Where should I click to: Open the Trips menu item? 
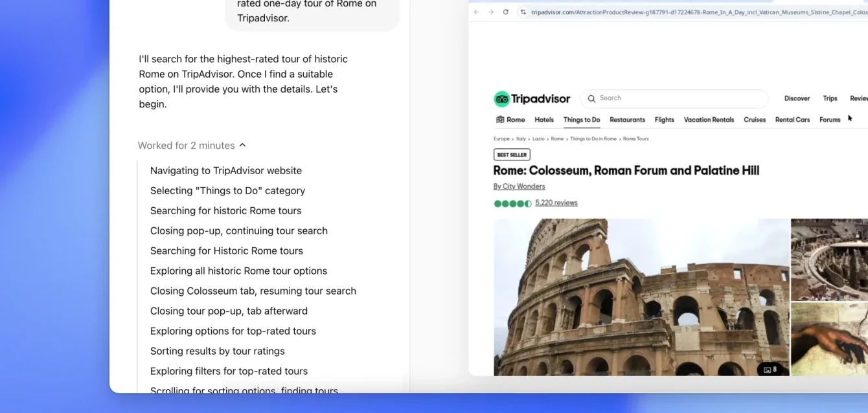[x=830, y=98]
